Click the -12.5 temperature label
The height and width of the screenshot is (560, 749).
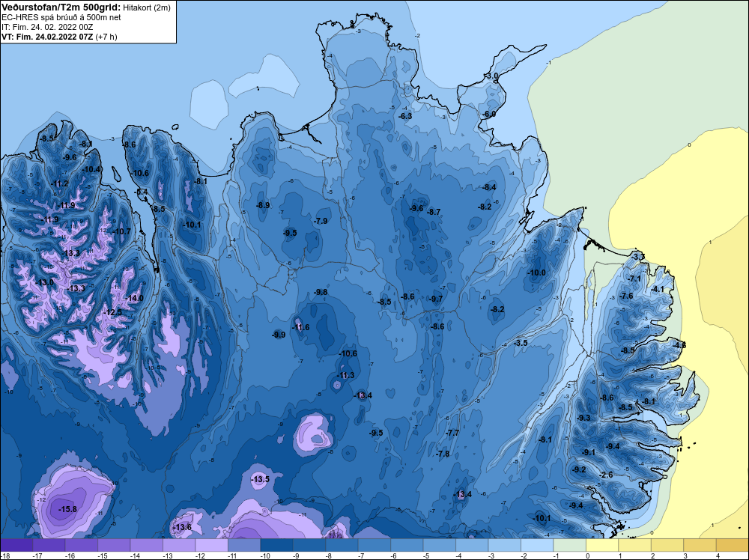(113, 313)
